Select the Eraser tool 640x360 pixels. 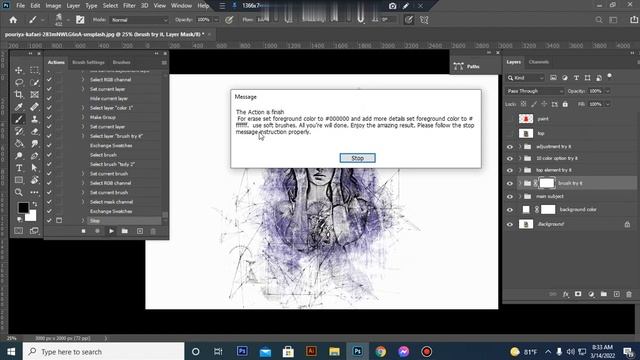pos(35,131)
